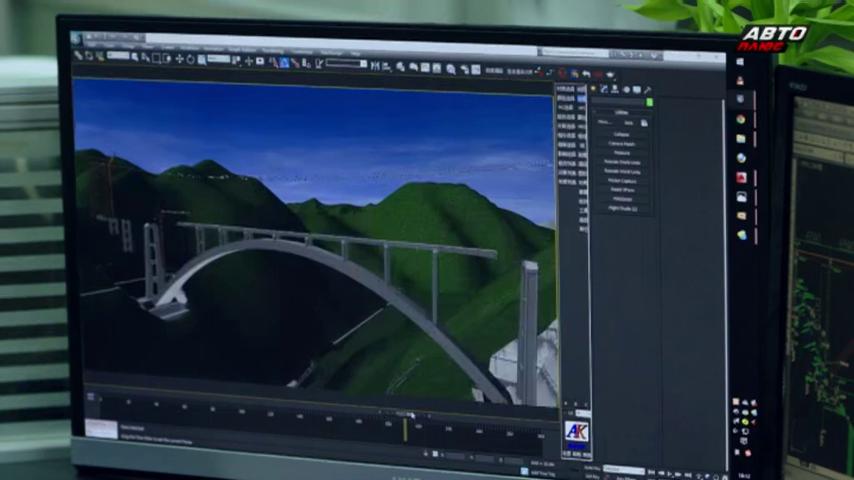
Task: Open Google Chrome from the Windows taskbar
Action: [x=741, y=119]
